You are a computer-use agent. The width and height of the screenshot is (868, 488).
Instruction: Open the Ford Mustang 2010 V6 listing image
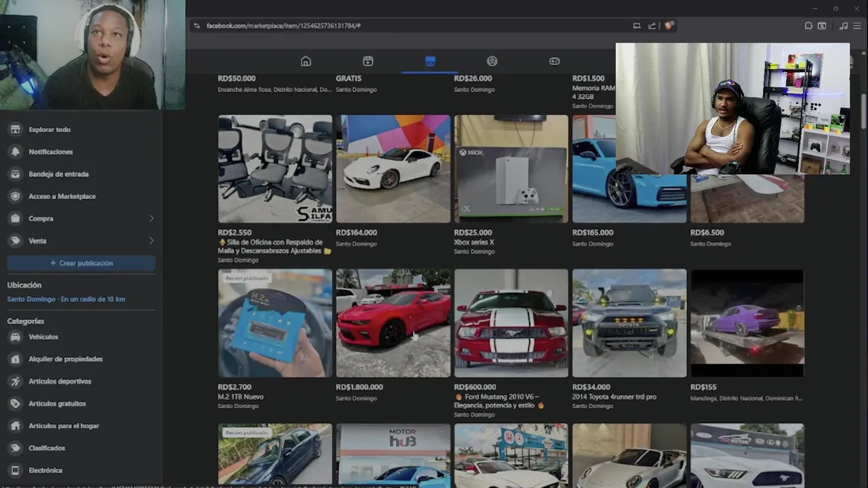click(511, 323)
